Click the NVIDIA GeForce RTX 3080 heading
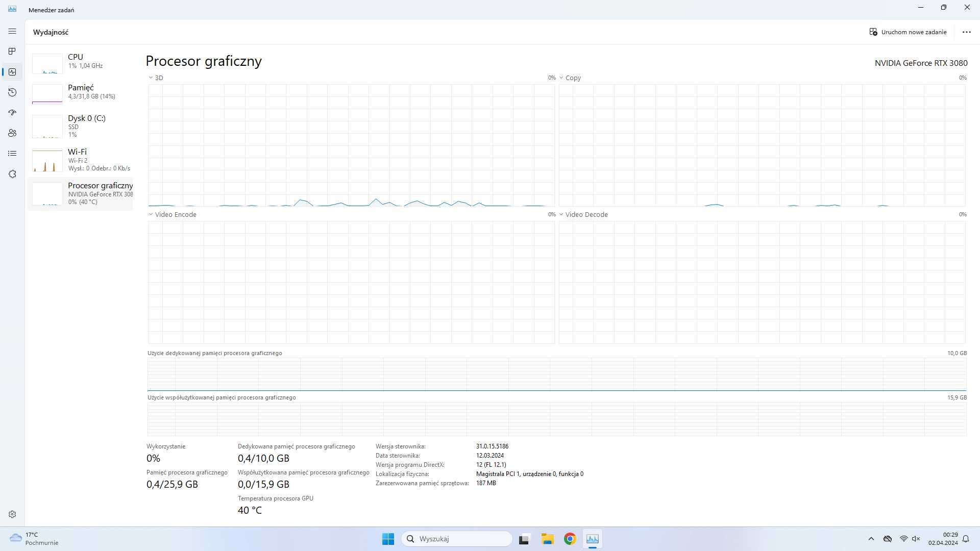The image size is (980, 551). point(921,63)
